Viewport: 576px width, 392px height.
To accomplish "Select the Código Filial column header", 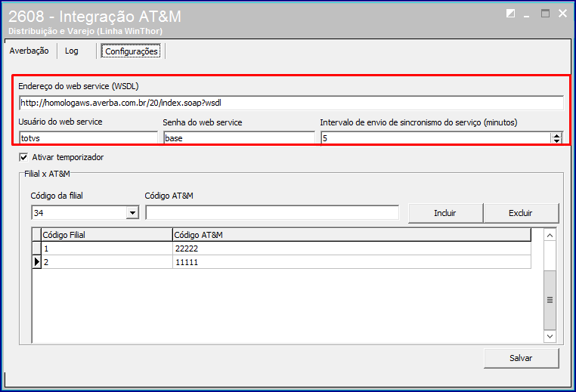I will tap(107, 235).
